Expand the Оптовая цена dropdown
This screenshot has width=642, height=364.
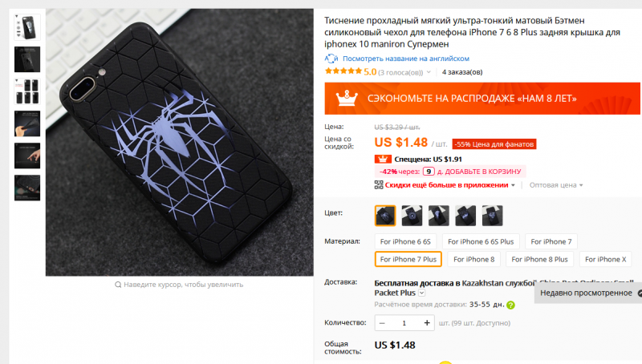click(x=556, y=185)
